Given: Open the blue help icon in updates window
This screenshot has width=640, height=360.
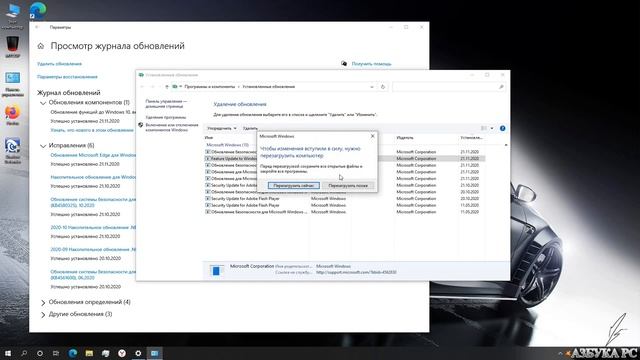Looking at the screenshot, I should pyautogui.click(x=502, y=128).
